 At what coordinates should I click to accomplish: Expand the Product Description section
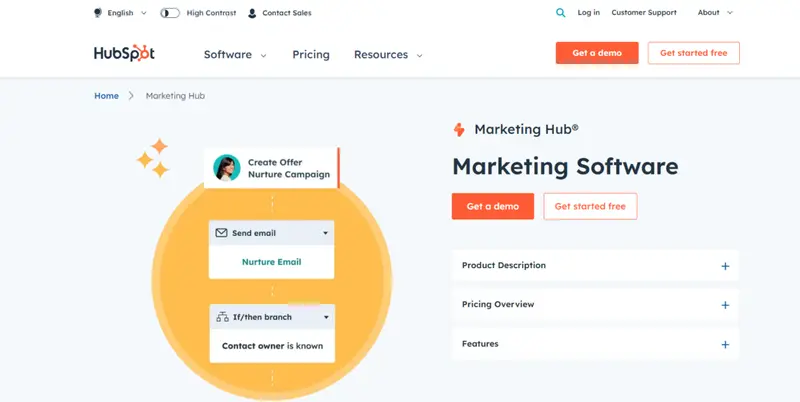pyautogui.click(x=725, y=266)
